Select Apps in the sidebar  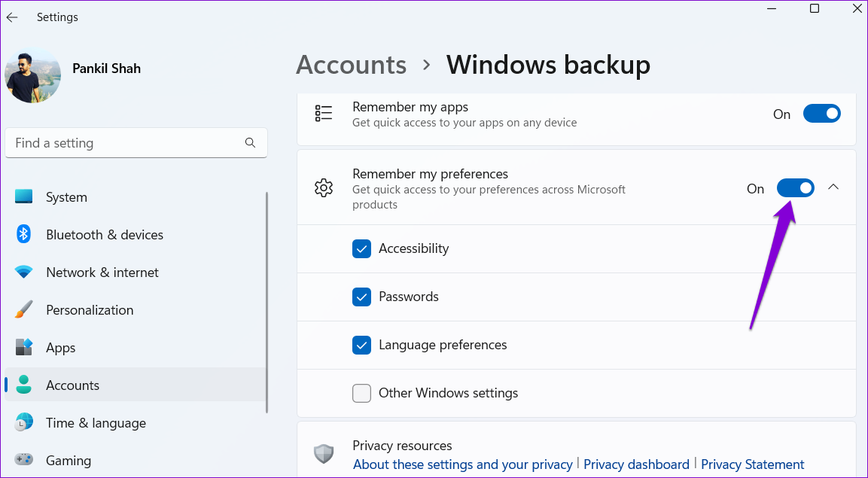(60, 348)
